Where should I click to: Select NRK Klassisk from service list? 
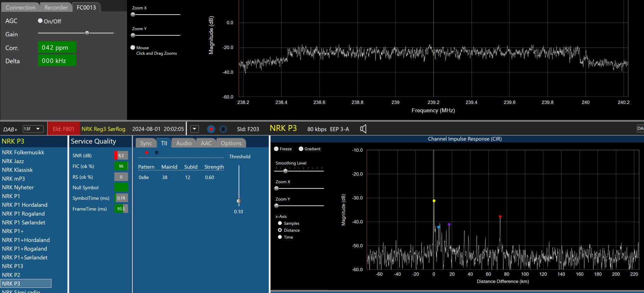[x=17, y=170]
